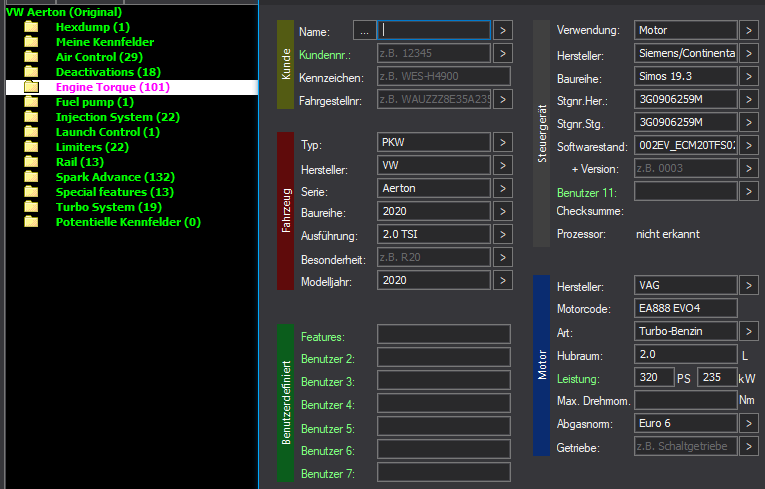Click the Limiters (22) folder icon

(31, 147)
